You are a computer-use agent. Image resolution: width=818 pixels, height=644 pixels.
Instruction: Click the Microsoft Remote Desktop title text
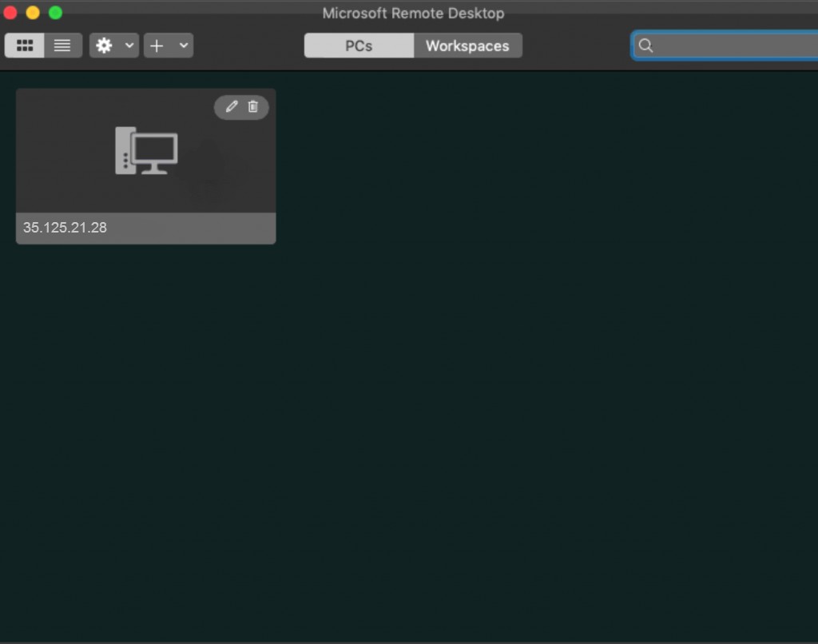[x=413, y=13]
